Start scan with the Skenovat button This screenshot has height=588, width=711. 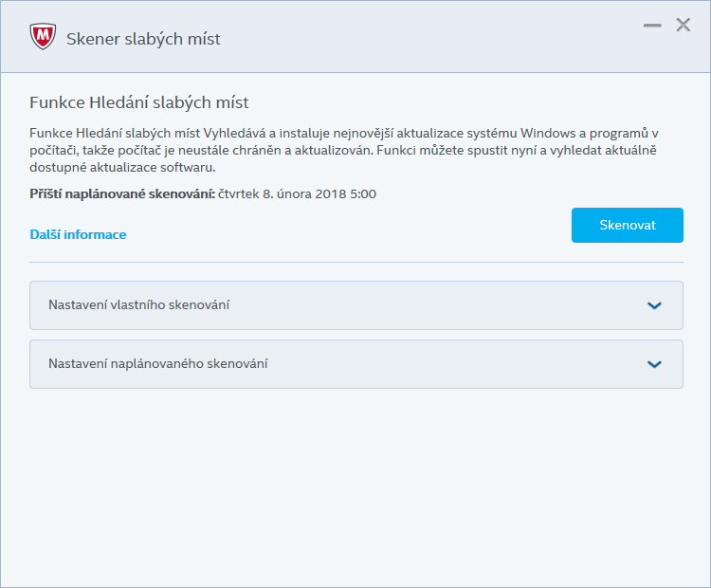pos(628,225)
